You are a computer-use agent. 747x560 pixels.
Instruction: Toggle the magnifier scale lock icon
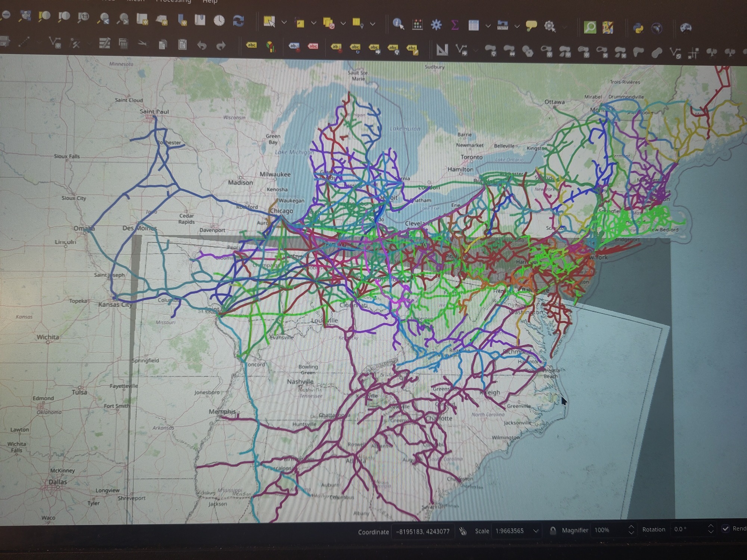553,531
